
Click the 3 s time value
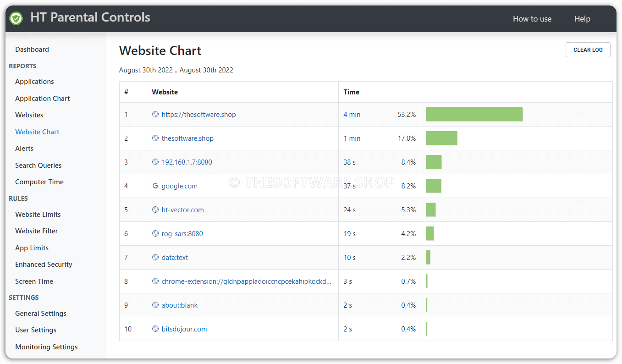348,281
